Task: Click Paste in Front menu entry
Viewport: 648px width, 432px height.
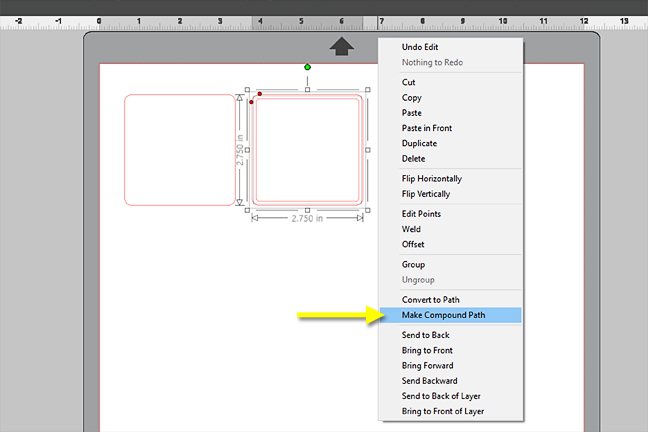Action: point(450,128)
